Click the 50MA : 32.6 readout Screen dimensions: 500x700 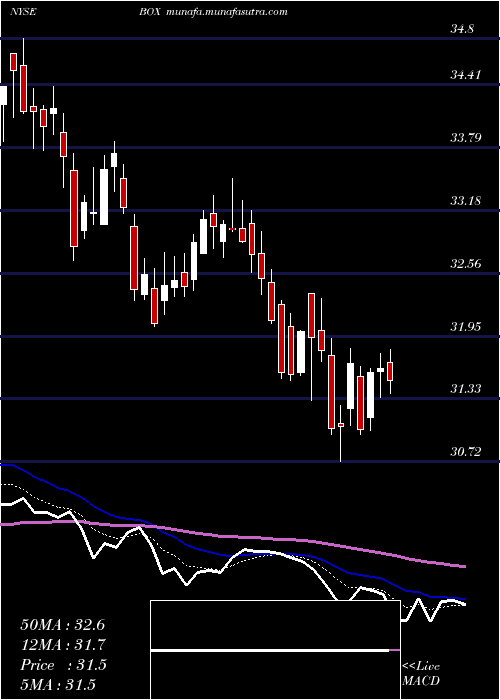(x=62, y=625)
